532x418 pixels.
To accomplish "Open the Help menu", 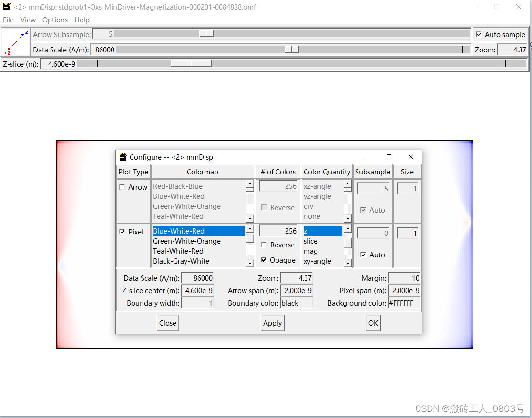I will tap(82, 20).
